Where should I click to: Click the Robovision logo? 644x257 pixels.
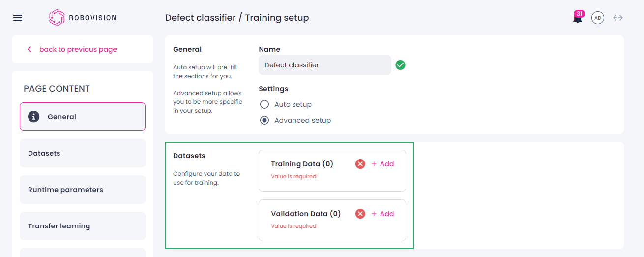coord(83,18)
